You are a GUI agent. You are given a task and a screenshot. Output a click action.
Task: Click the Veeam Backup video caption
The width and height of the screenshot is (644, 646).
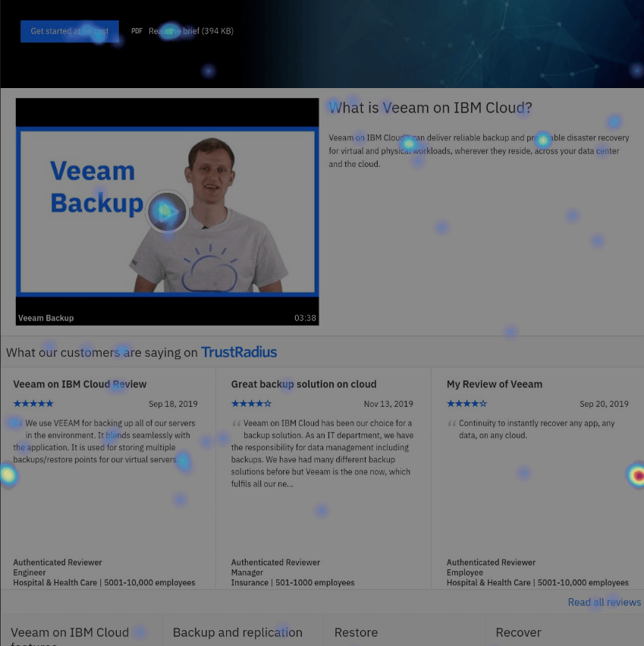[46, 318]
